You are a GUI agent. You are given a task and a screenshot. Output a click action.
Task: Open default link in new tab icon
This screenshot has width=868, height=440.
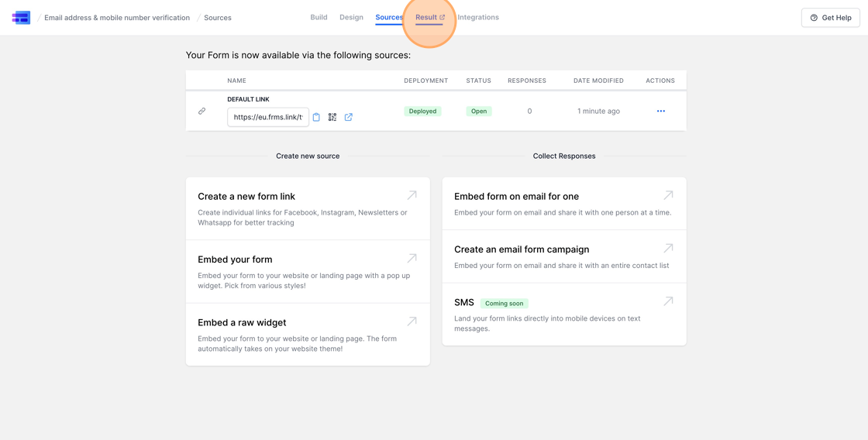click(349, 117)
